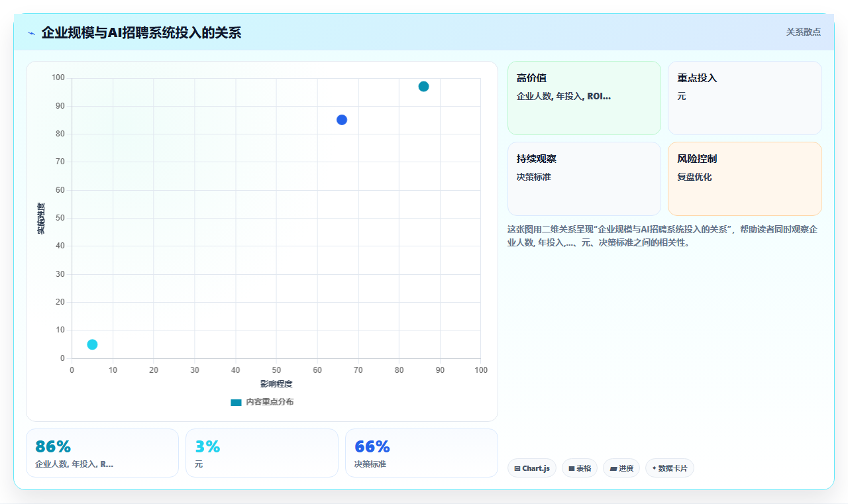This screenshot has width=848, height=504.
Task: Open the 高价值 quadrant card
Action: [584, 98]
